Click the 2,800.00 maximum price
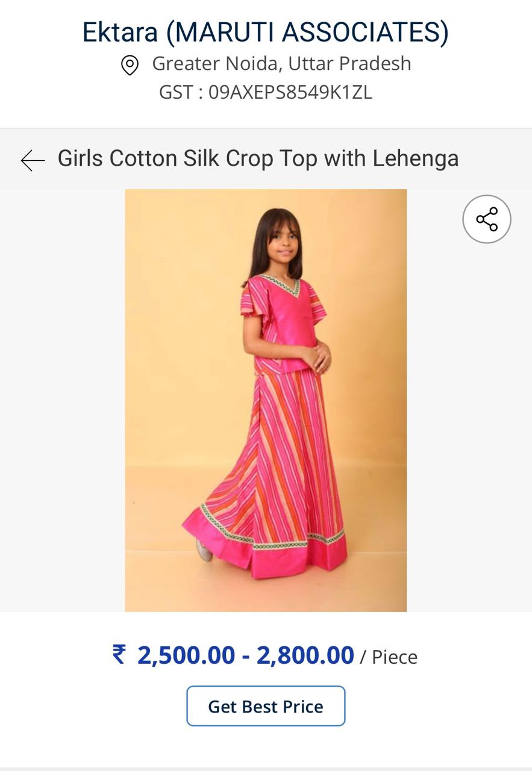This screenshot has width=532, height=771. pyautogui.click(x=305, y=655)
